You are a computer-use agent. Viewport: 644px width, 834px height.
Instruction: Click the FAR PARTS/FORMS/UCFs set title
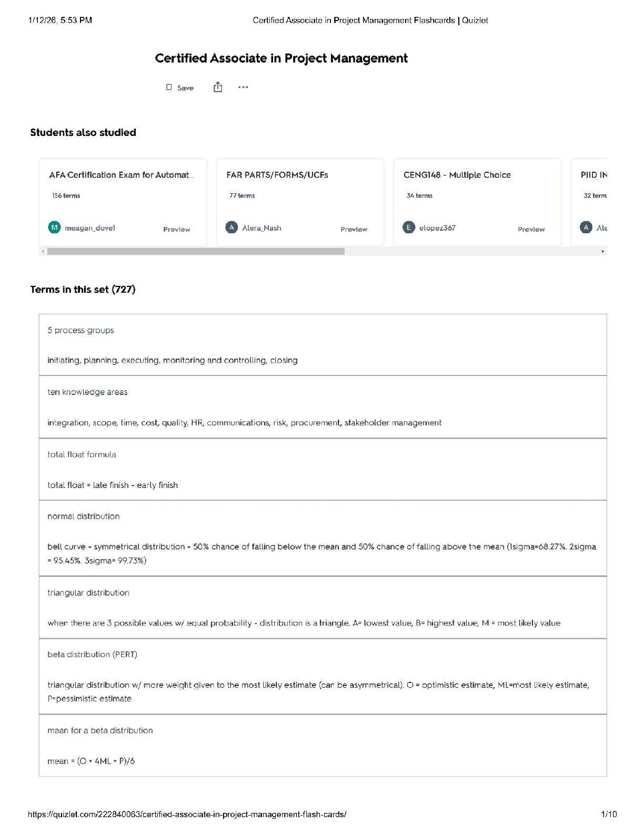(x=277, y=175)
